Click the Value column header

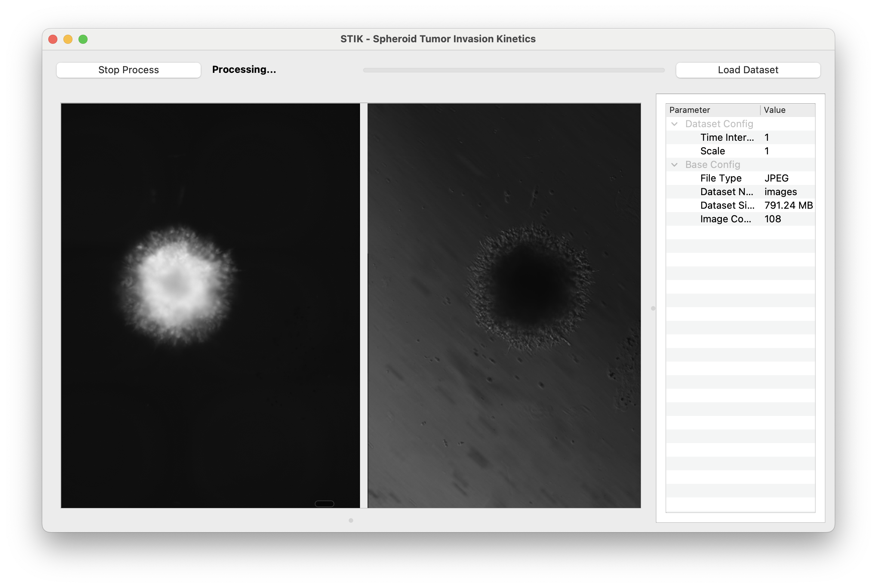click(774, 110)
